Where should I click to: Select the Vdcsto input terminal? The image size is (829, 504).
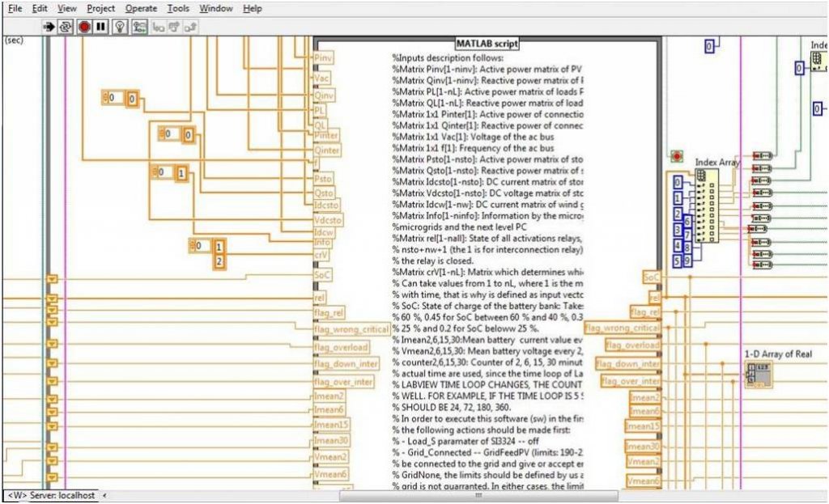coord(327,219)
